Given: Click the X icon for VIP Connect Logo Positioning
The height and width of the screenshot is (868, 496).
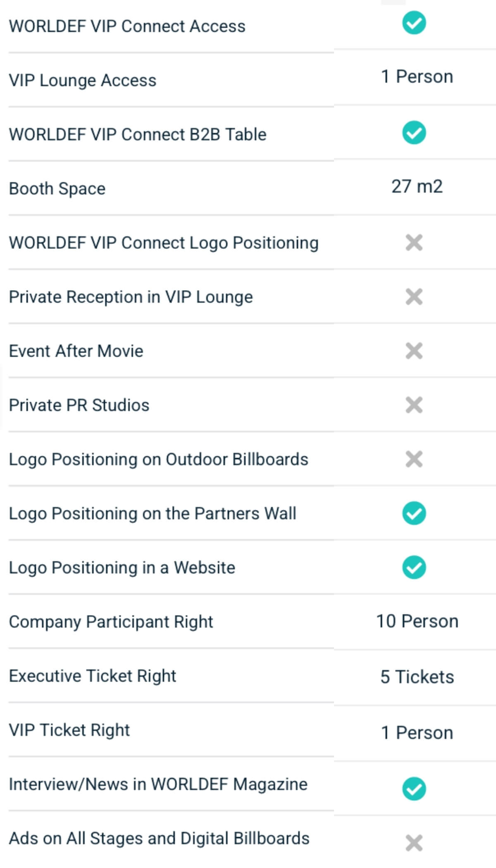Looking at the screenshot, I should [x=414, y=243].
